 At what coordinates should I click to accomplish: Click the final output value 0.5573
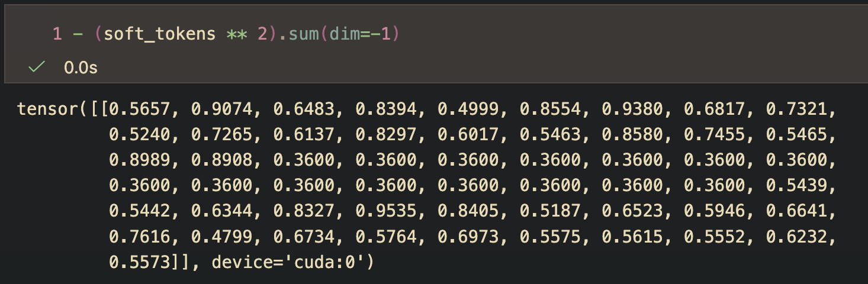coord(139,262)
